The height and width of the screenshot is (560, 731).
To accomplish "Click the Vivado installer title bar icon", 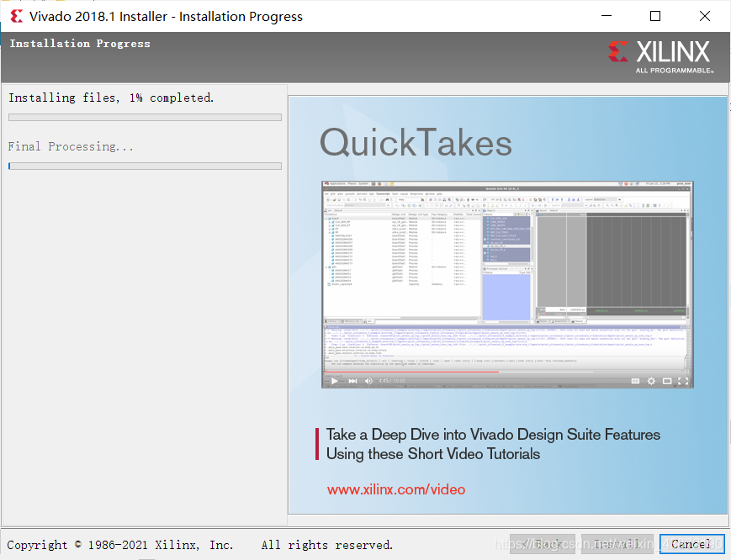I will point(17,16).
